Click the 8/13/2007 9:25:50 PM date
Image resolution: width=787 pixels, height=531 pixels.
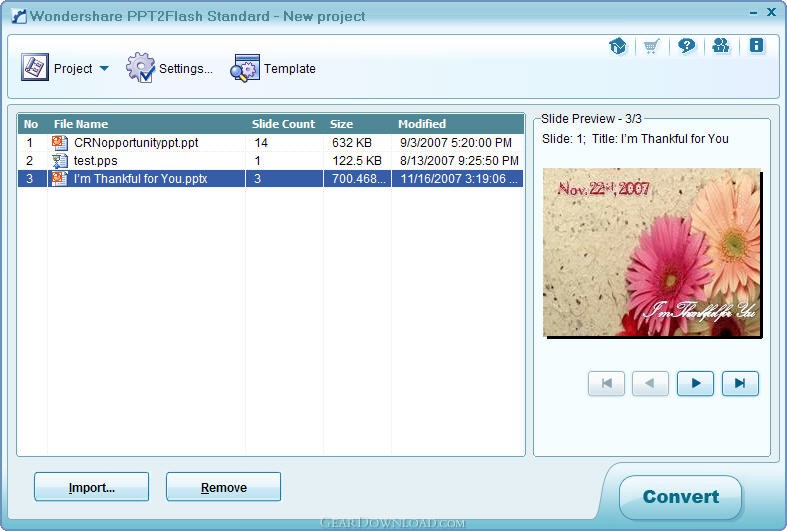459,161
